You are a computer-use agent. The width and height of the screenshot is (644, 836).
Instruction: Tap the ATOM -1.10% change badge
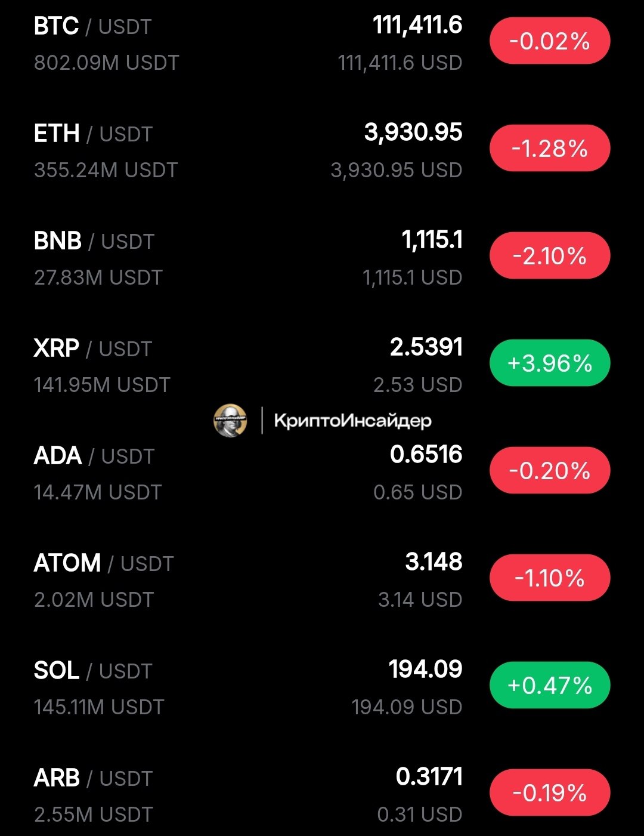coord(550,578)
